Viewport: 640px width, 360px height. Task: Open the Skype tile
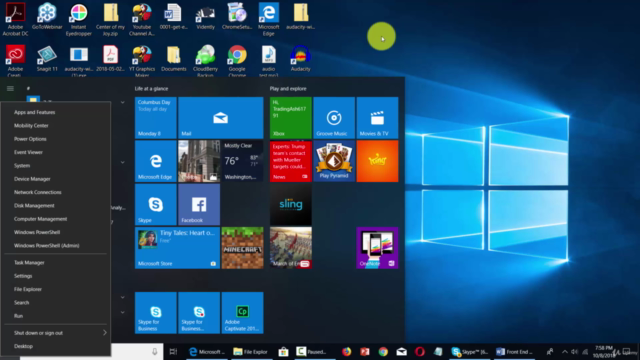[156, 204]
